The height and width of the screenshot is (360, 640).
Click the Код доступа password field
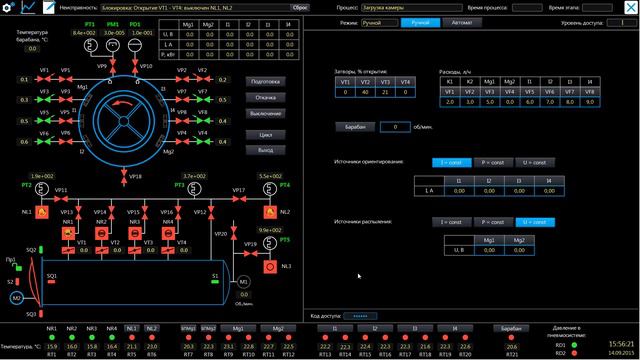click(x=360, y=316)
